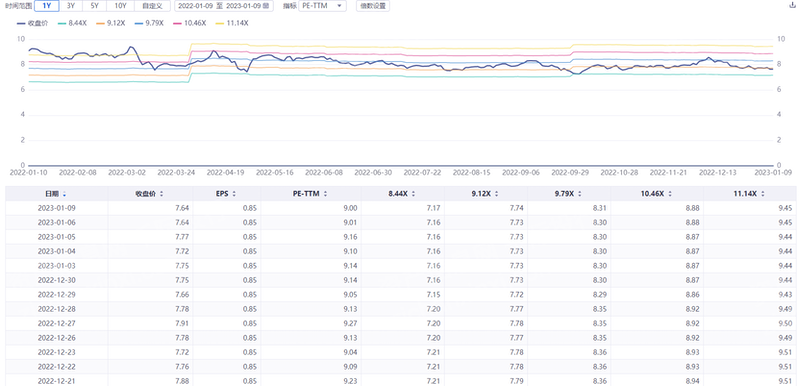Toggle the 收盘价 legend series

pos(32,23)
